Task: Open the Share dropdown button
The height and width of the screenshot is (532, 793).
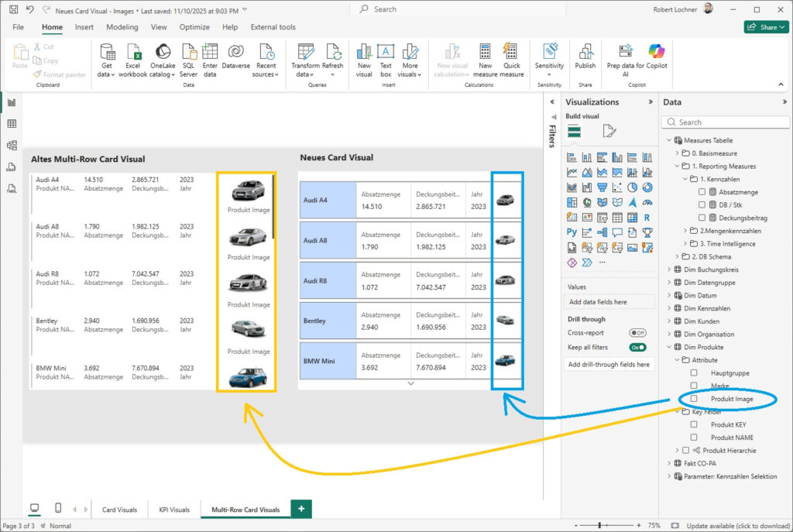Action: tap(766, 27)
